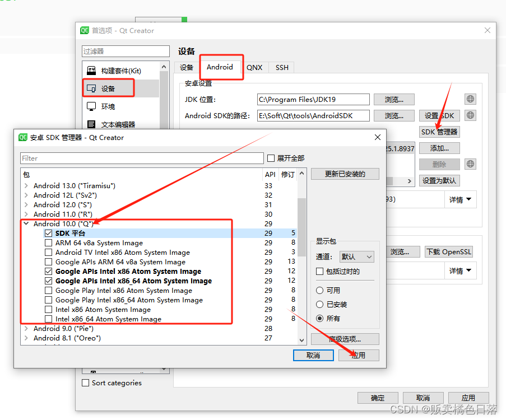This screenshot has height=420, width=506.
Task: Enable the Sort categories checkbox
Action: click(x=85, y=383)
